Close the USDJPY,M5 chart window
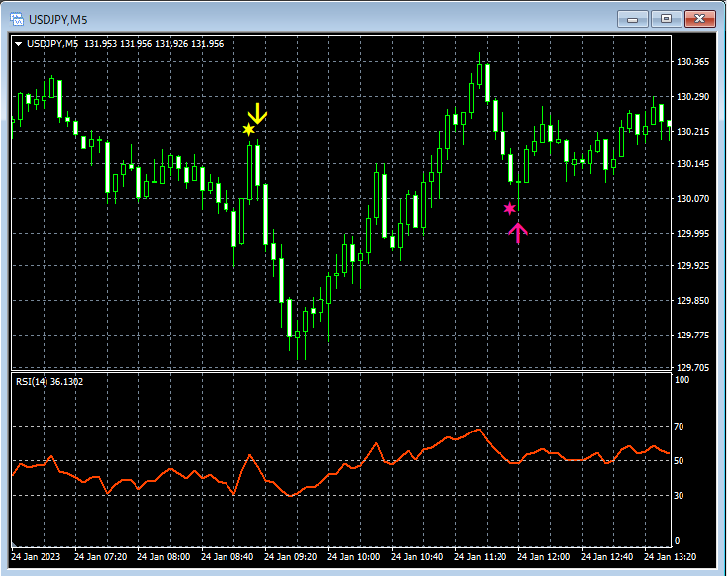This screenshot has width=728, height=576. click(699, 19)
